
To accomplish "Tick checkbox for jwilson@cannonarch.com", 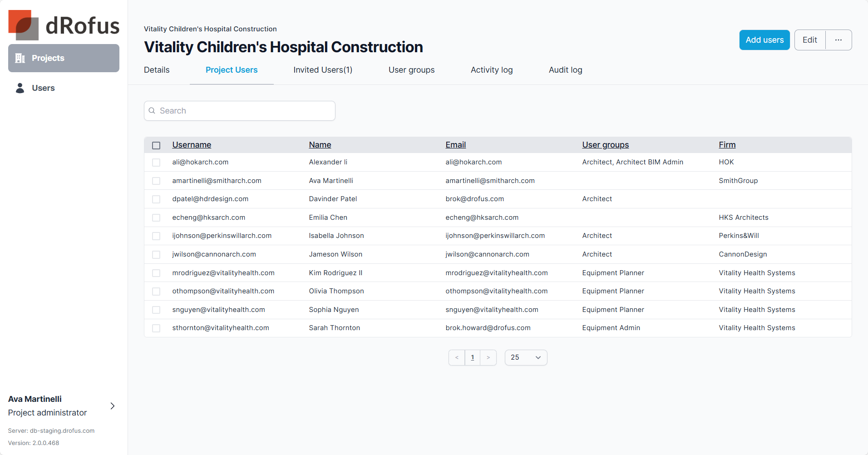I will click(x=156, y=255).
